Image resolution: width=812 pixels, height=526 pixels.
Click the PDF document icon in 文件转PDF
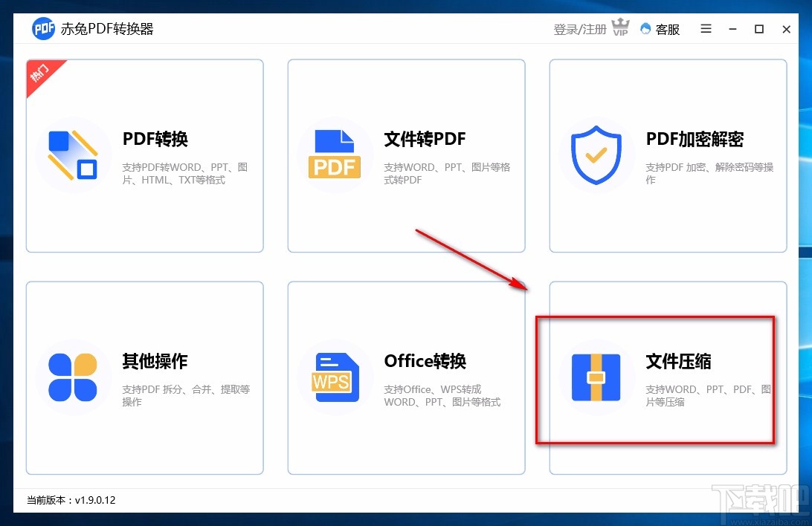[335, 153]
